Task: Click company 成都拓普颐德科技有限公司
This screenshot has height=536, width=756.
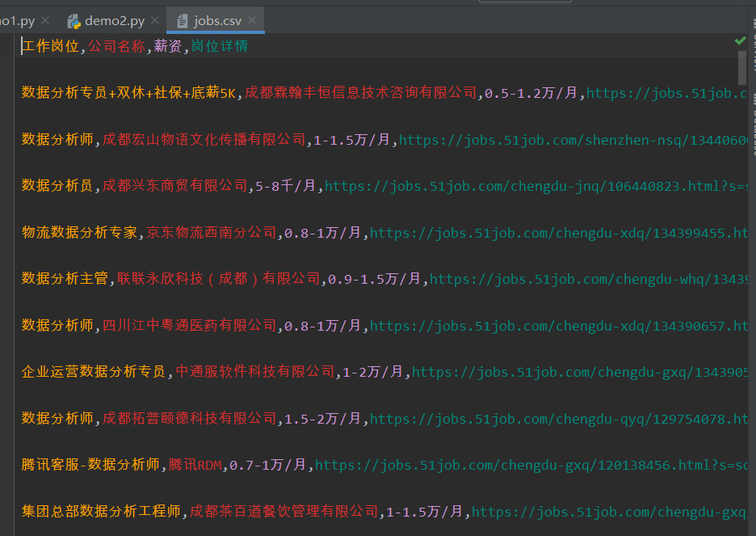Action: pyautogui.click(x=190, y=419)
